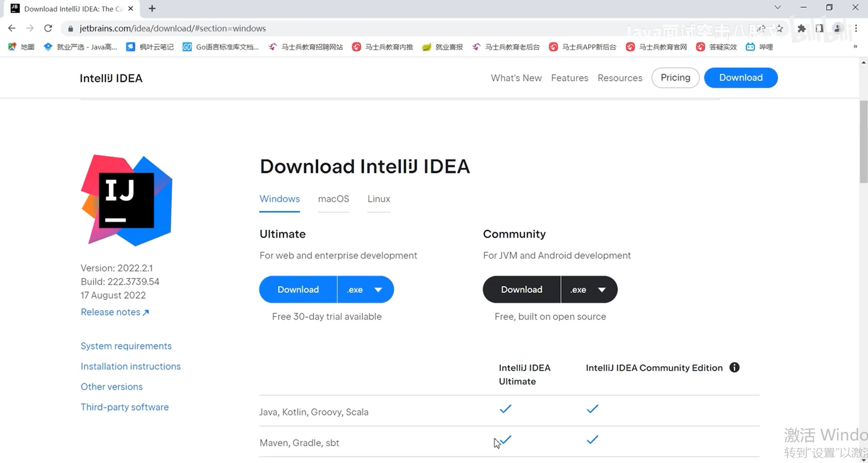Click the IntelliJ IDEA IJ logo image

click(127, 199)
